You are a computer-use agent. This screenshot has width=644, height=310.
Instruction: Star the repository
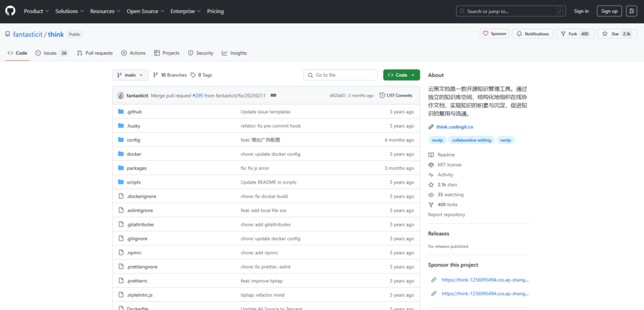click(x=611, y=34)
